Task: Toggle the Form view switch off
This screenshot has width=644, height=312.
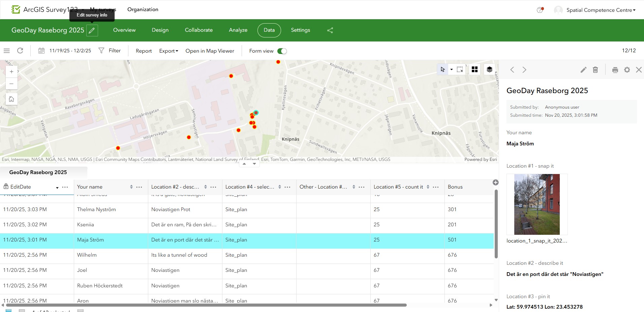Action: 282,51
